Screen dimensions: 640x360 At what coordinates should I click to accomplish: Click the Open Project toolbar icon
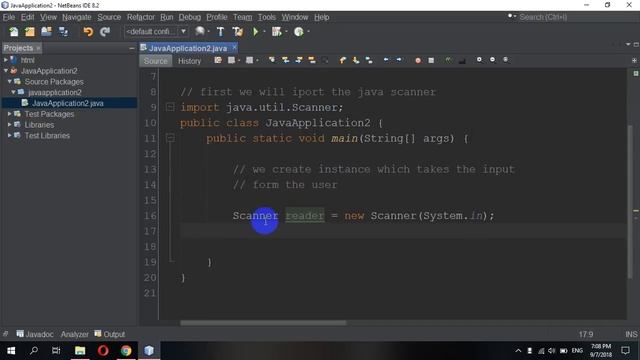click(46, 31)
